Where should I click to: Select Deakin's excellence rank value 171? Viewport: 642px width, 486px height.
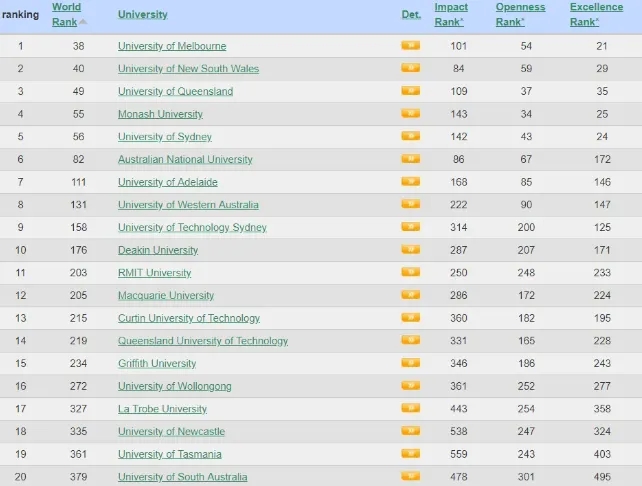[602, 250]
